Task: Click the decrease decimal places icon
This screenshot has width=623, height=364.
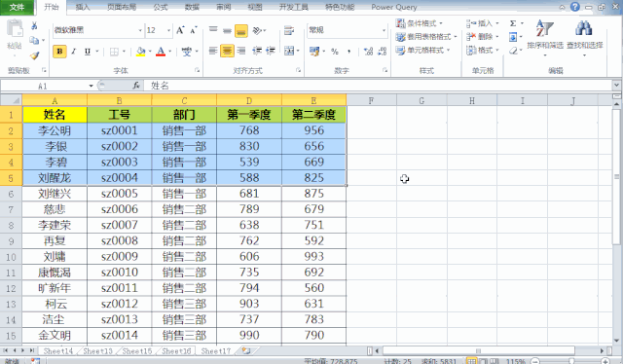Action: pos(383,52)
